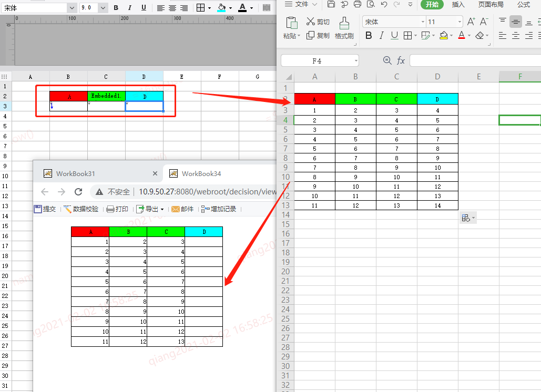Expand the Export (导出) dropdown
The width and height of the screenshot is (541, 392).
(162, 209)
